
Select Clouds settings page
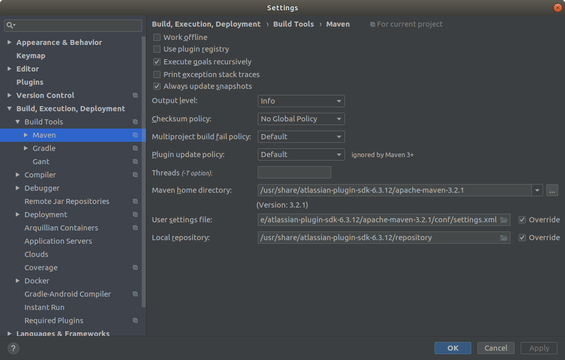pyautogui.click(x=36, y=254)
